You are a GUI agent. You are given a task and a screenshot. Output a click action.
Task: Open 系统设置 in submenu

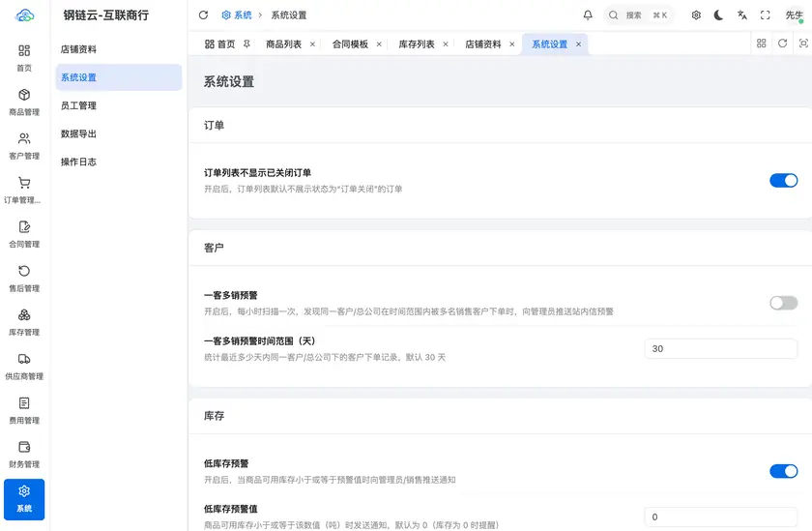(x=119, y=77)
